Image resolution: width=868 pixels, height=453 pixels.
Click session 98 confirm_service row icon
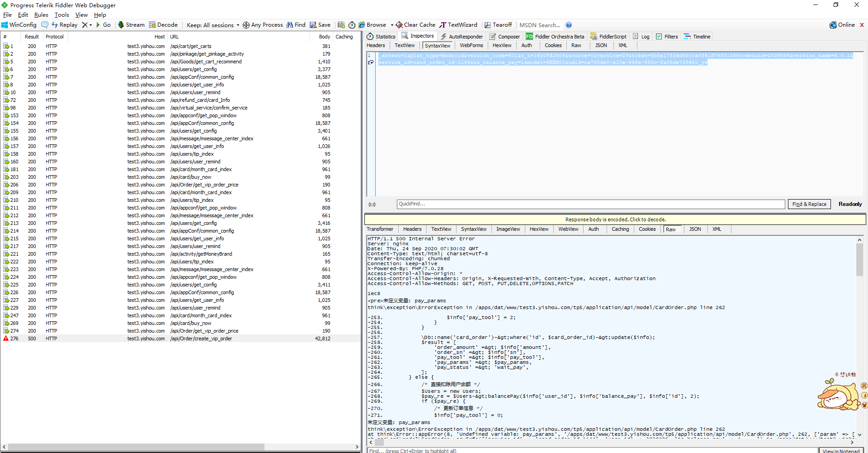click(x=6, y=108)
